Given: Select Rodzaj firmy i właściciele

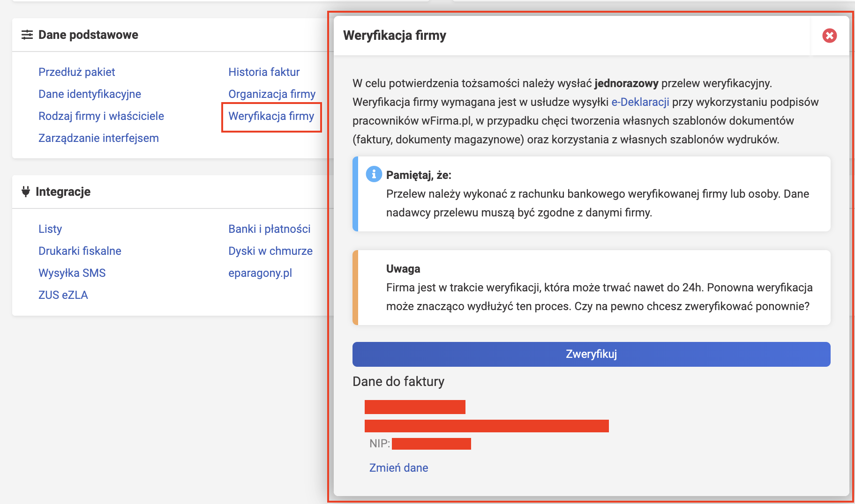Looking at the screenshot, I should pyautogui.click(x=101, y=116).
